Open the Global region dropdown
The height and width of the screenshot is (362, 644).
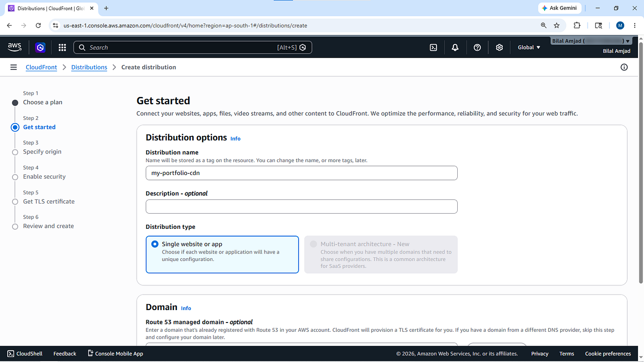[529, 47]
